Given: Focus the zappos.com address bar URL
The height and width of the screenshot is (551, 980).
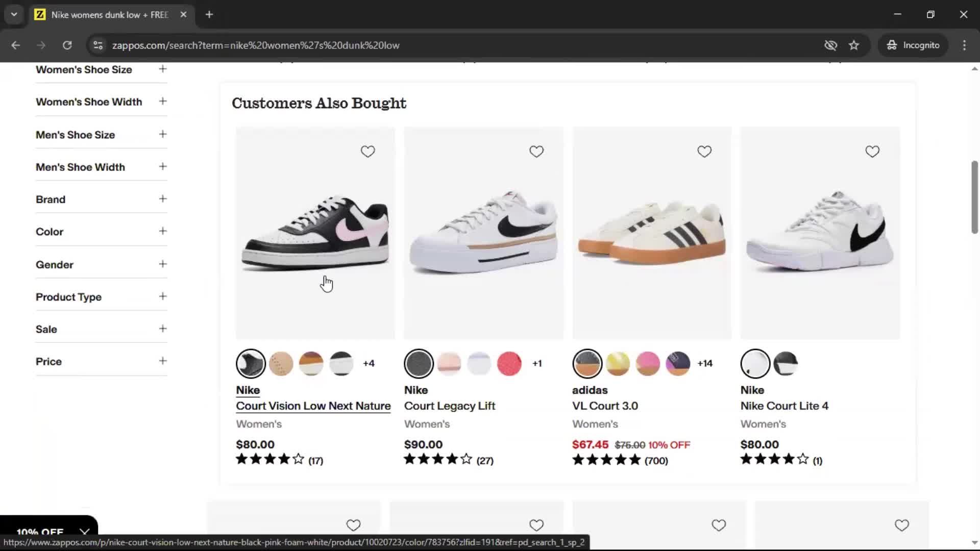Looking at the screenshot, I should click(x=256, y=45).
